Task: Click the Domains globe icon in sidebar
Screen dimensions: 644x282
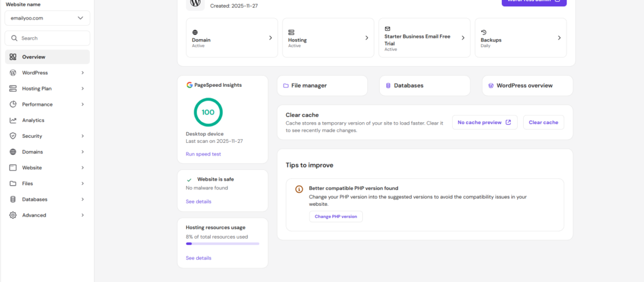Action: pyautogui.click(x=13, y=152)
